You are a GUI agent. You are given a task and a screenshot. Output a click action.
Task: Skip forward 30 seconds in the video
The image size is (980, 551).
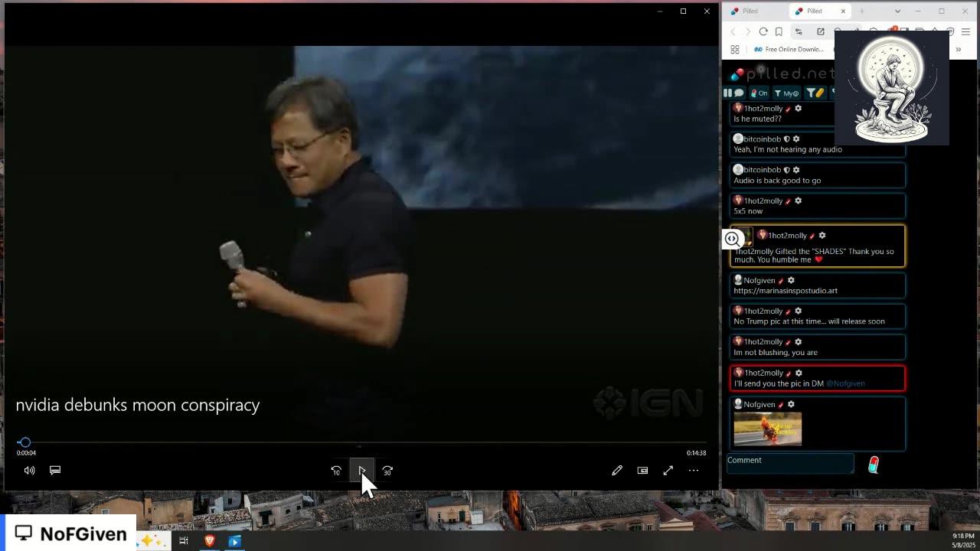pyautogui.click(x=387, y=471)
